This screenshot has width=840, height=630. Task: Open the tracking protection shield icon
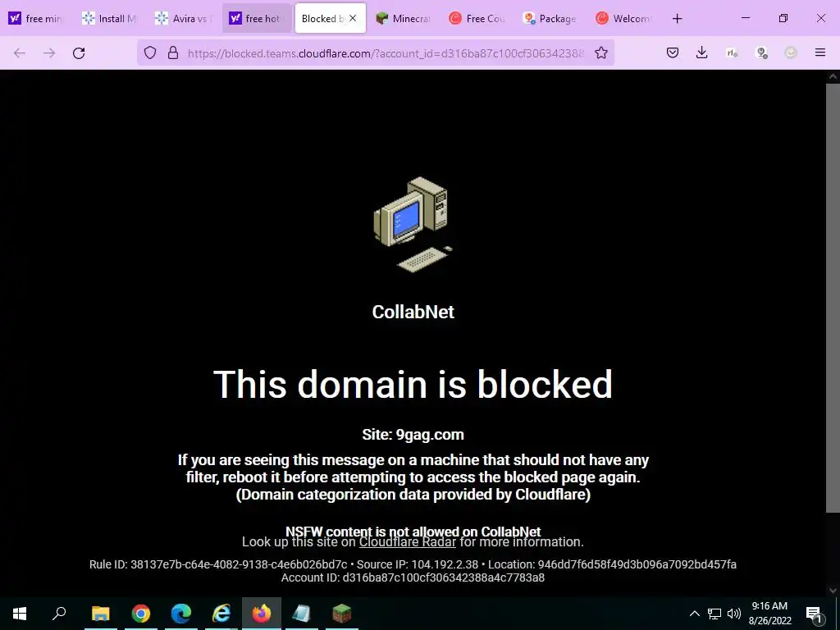point(150,52)
